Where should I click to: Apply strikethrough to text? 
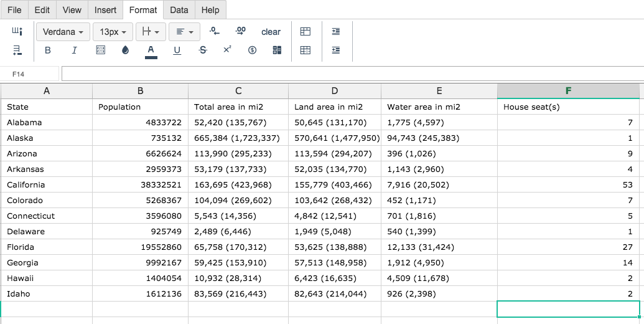tap(203, 50)
